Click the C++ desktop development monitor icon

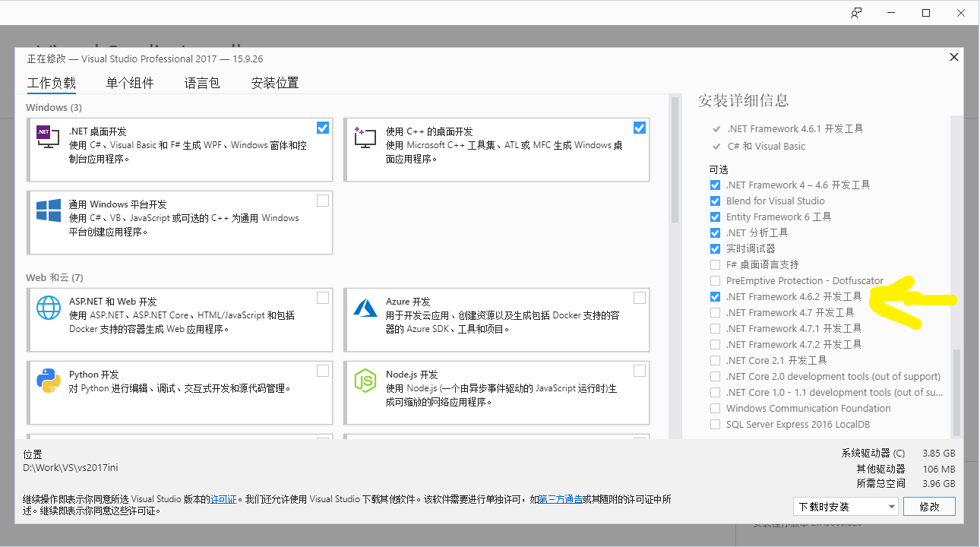click(x=365, y=137)
